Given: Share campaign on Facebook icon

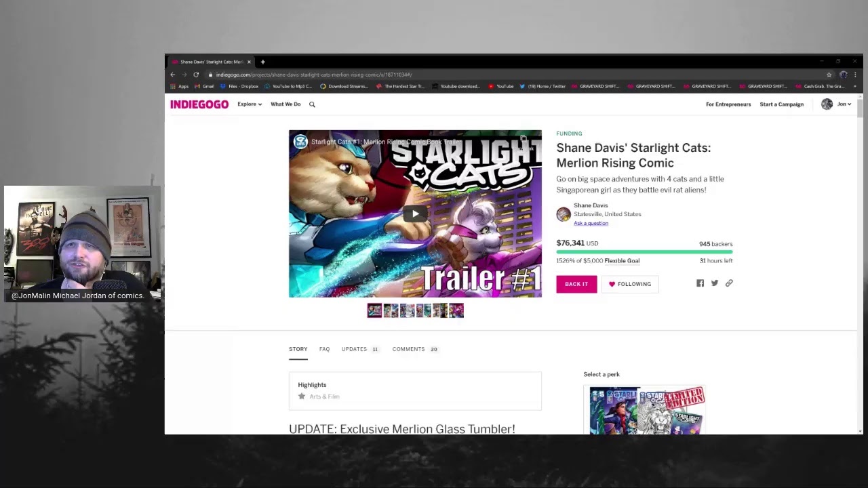Looking at the screenshot, I should pyautogui.click(x=700, y=283).
